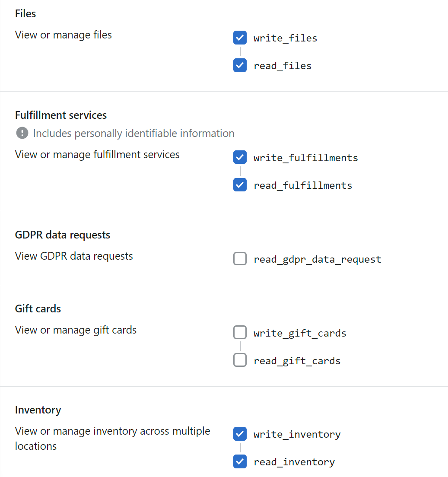Uncheck read_fulfillments checkbox

point(240,185)
